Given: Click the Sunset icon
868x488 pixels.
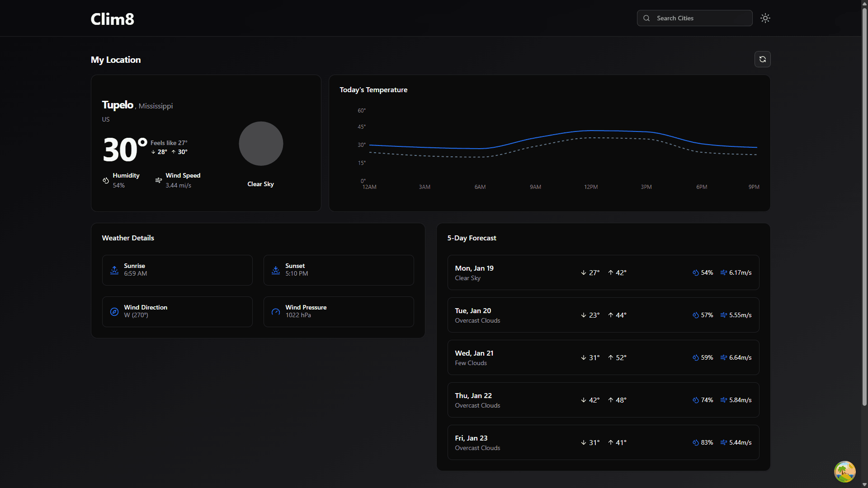Looking at the screenshot, I should pos(276,270).
